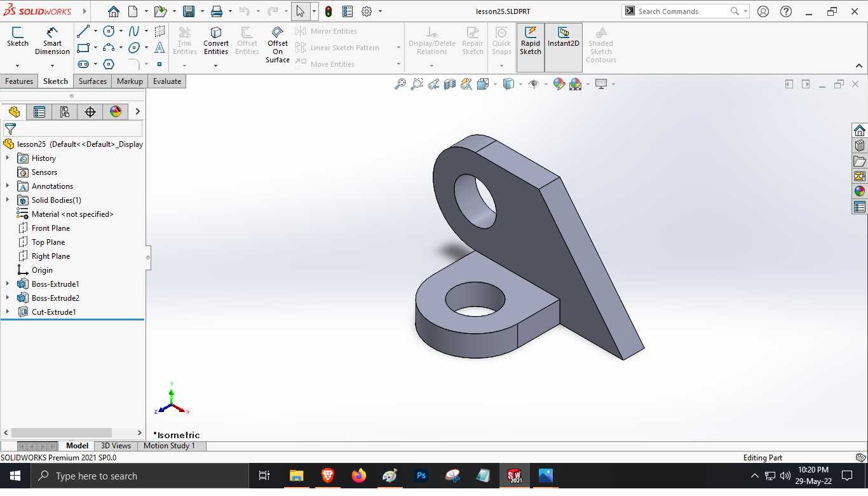Click Edit Appearance in view toolbar
The image size is (868, 496).
point(559,84)
